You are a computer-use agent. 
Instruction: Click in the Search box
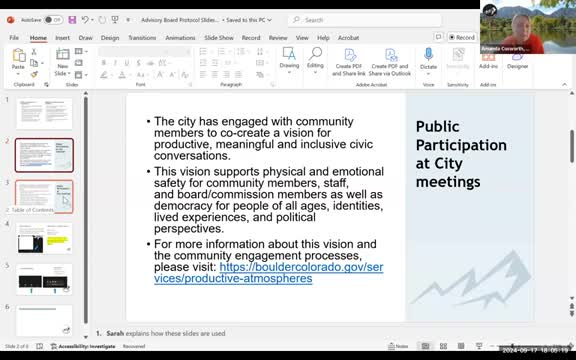[365, 20]
